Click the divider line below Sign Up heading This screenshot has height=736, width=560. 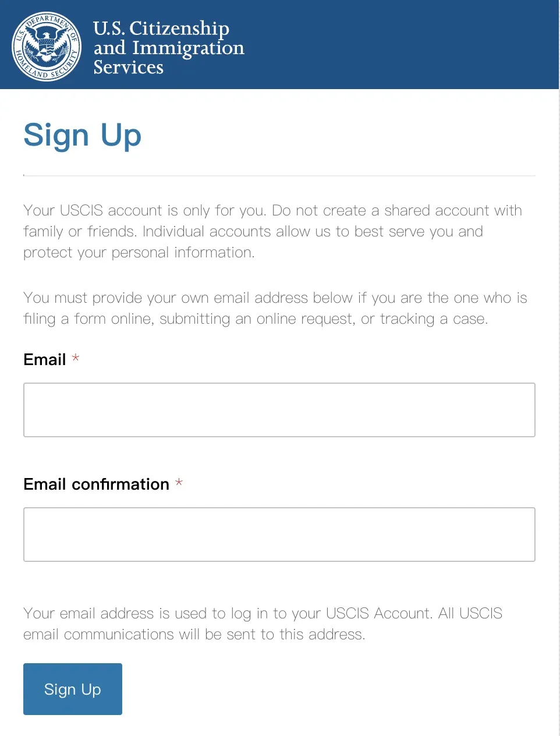tap(279, 175)
